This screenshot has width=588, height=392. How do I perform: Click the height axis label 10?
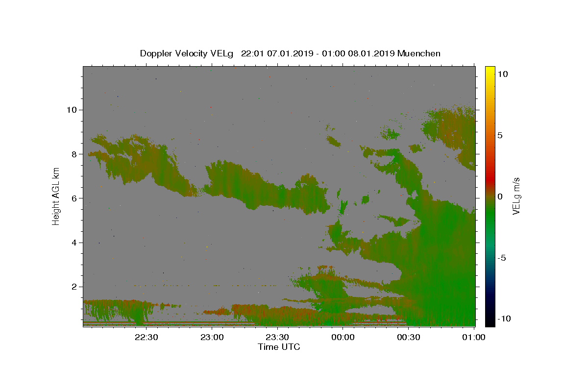(x=72, y=110)
